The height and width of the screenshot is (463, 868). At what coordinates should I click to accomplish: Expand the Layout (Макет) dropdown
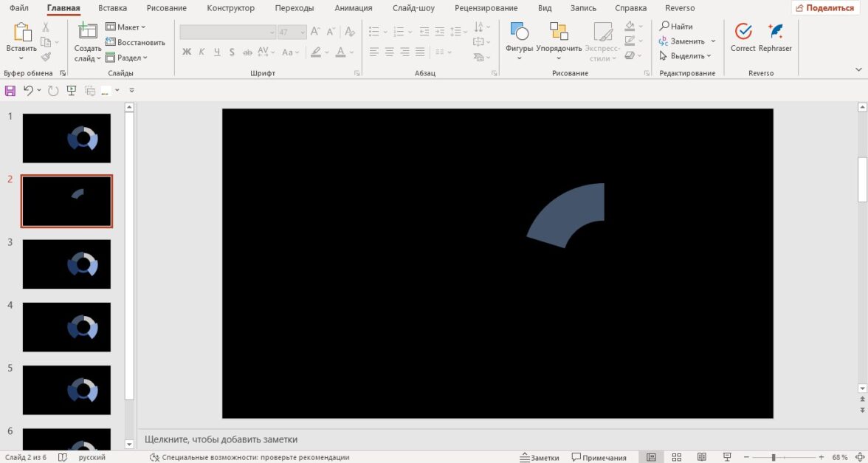[126, 27]
